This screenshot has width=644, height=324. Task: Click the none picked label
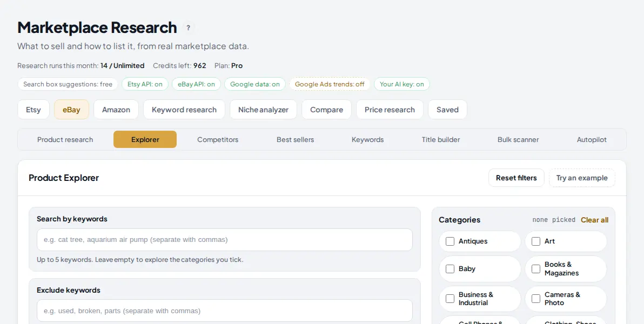coord(554,220)
